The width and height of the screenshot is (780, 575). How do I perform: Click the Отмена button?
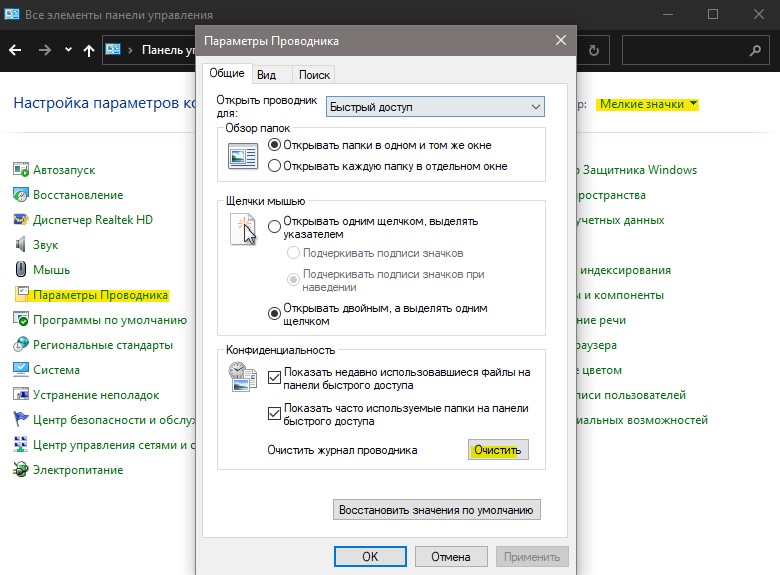click(451, 557)
